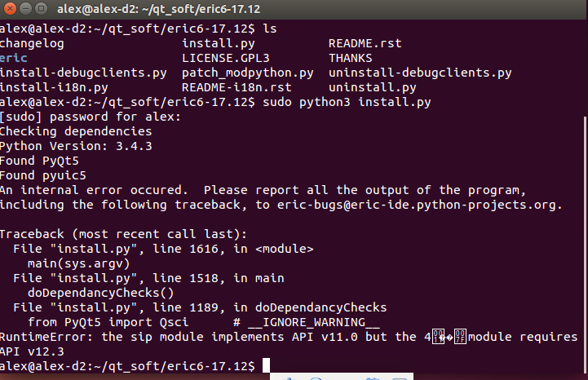This screenshot has width=588, height=380.
Task: Click the THANKS filename
Action: pyautogui.click(x=350, y=58)
